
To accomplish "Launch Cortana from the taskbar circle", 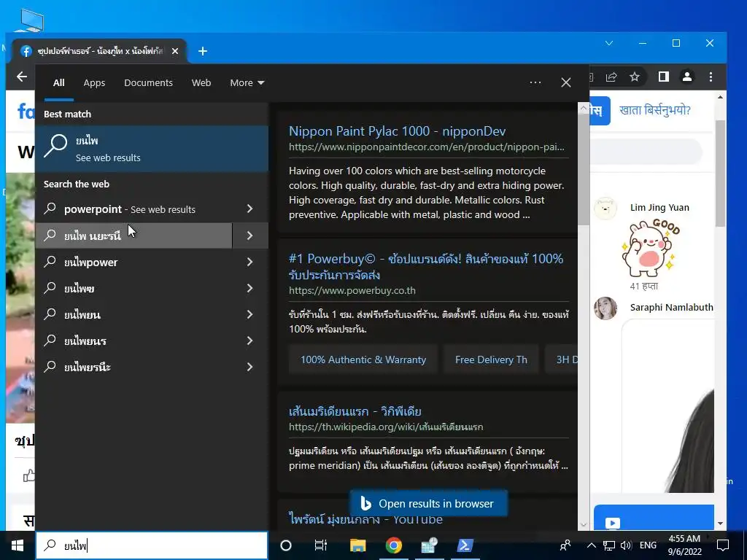I will tap(286, 545).
